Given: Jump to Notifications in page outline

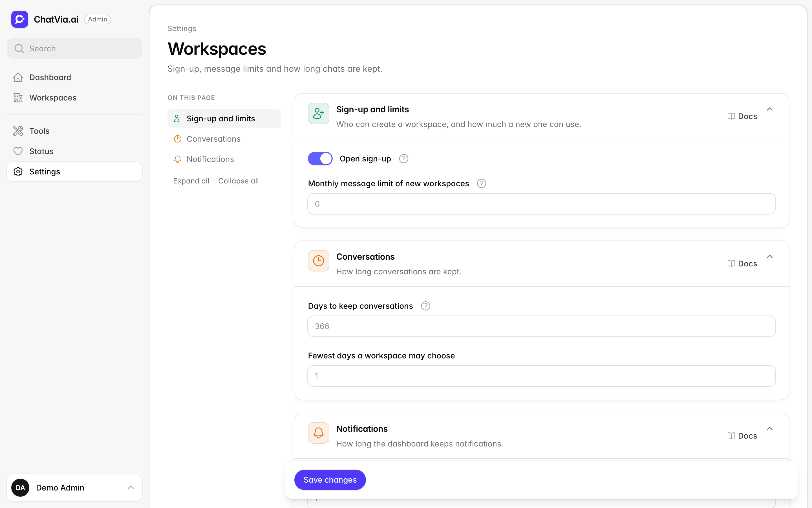Looking at the screenshot, I should pyautogui.click(x=224, y=159).
